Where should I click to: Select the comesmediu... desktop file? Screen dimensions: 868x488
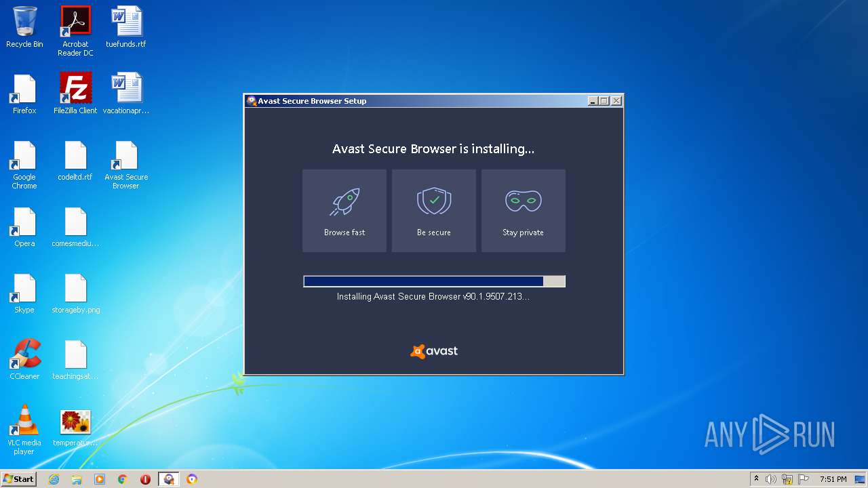tap(75, 227)
